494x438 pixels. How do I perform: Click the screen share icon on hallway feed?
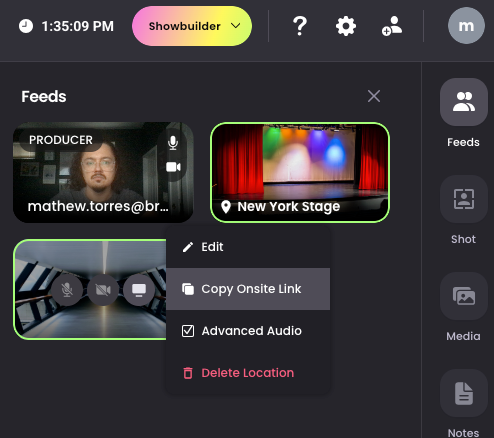coord(139,290)
